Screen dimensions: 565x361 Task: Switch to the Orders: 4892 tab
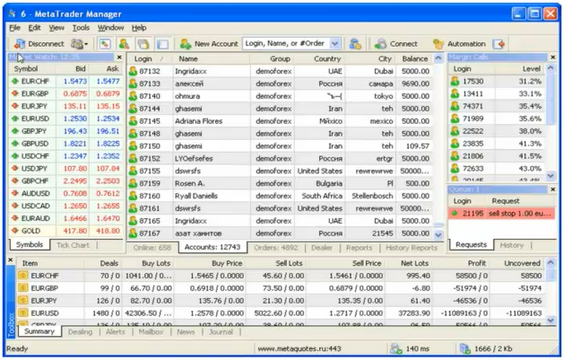click(276, 248)
